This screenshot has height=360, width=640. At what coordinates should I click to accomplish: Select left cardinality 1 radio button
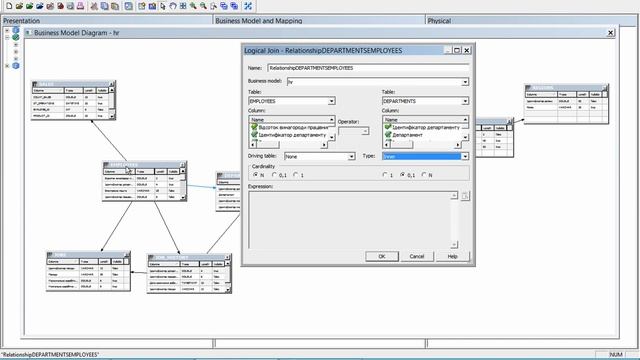(296, 175)
